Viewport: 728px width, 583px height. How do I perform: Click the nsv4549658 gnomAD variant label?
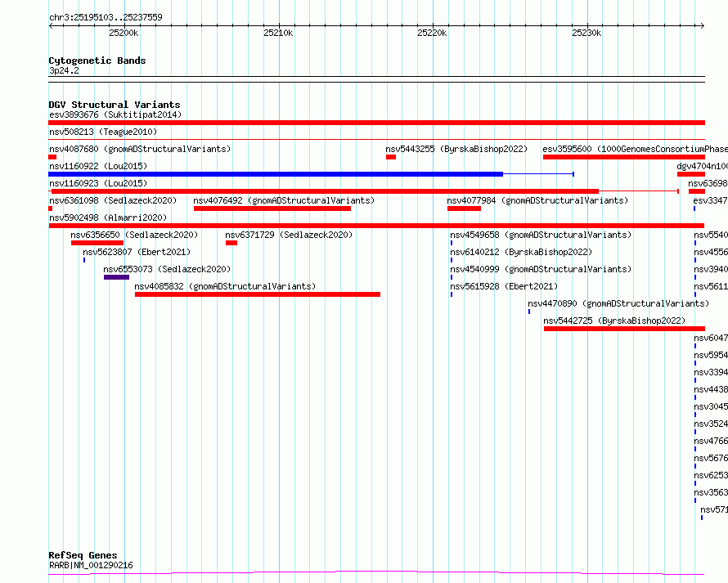pos(541,235)
